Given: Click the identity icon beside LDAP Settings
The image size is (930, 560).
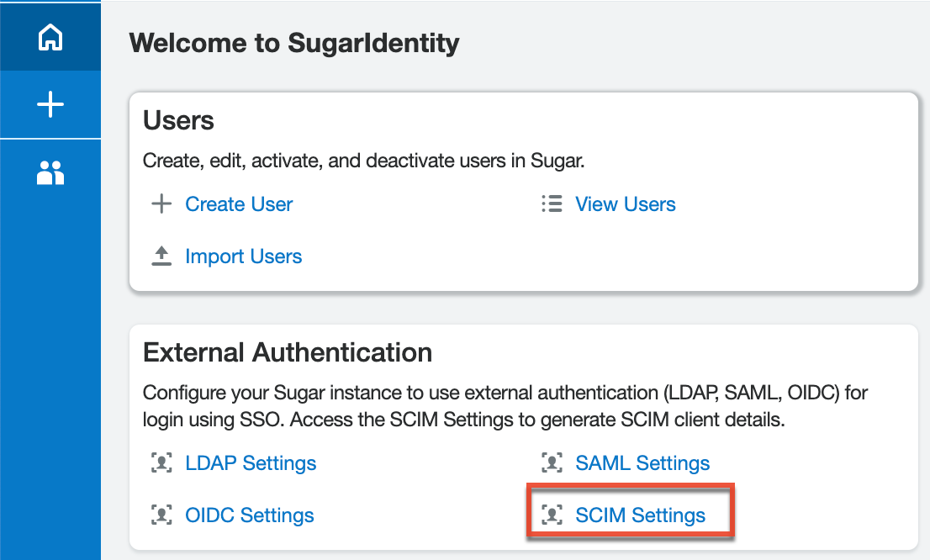Looking at the screenshot, I should 161,462.
